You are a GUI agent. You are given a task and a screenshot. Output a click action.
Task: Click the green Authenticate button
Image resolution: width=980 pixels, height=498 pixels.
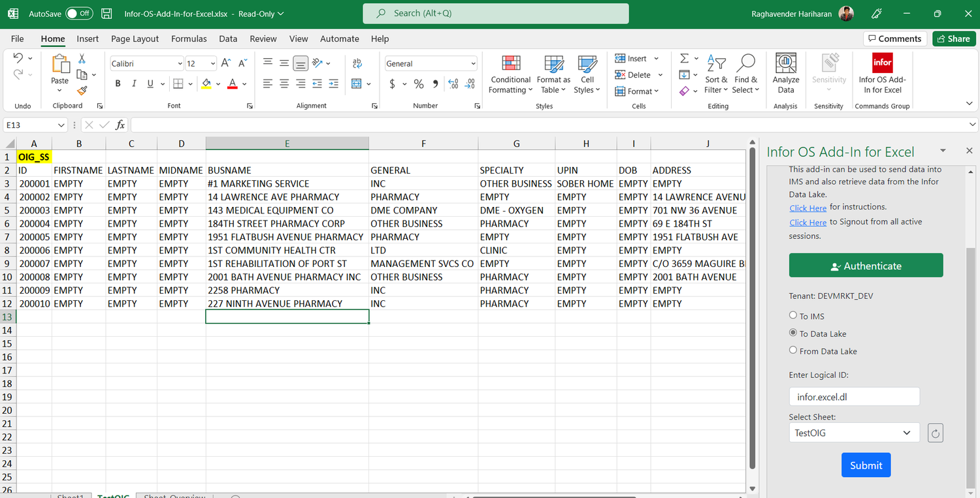coord(866,266)
